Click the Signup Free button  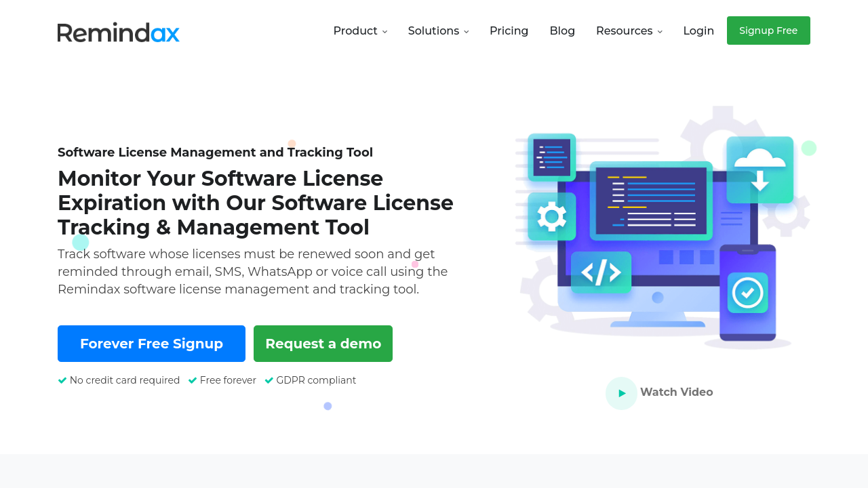(768, 30)
